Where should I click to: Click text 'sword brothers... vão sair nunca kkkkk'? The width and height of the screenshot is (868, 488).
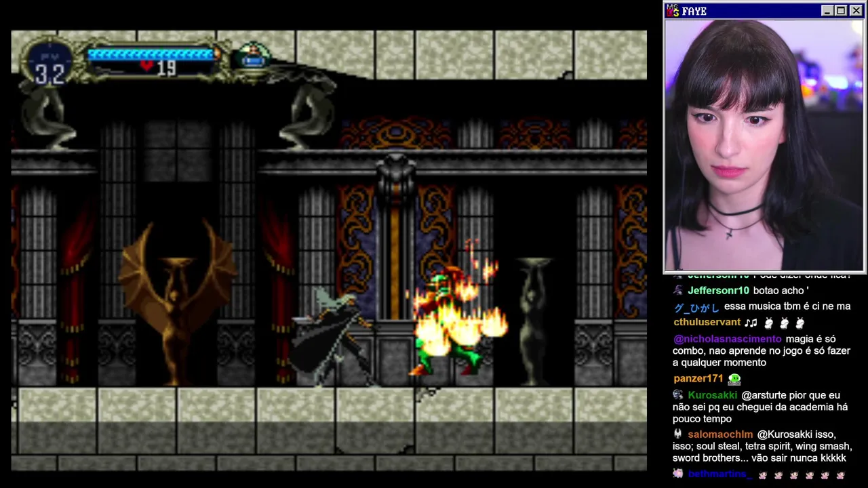[759, 458]
